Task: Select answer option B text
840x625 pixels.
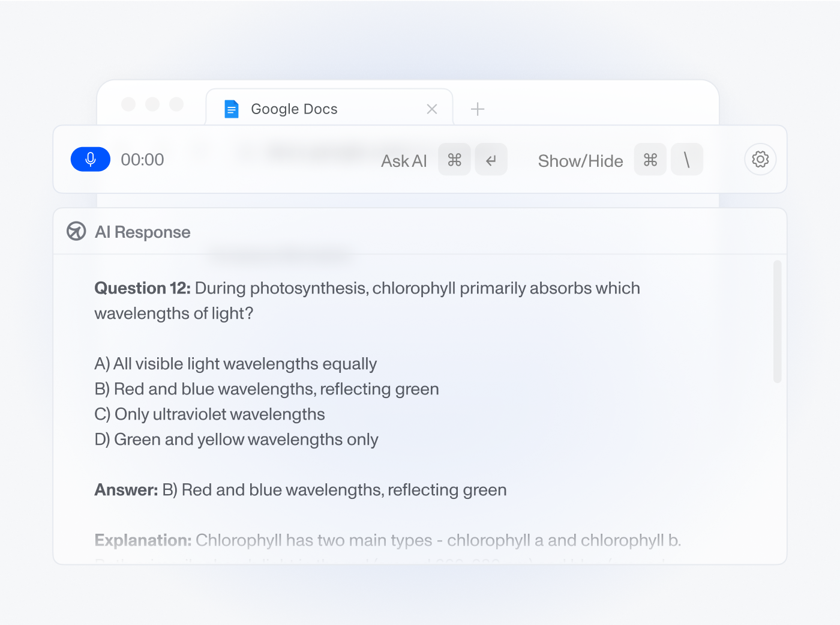Action: tap(266, 388)
